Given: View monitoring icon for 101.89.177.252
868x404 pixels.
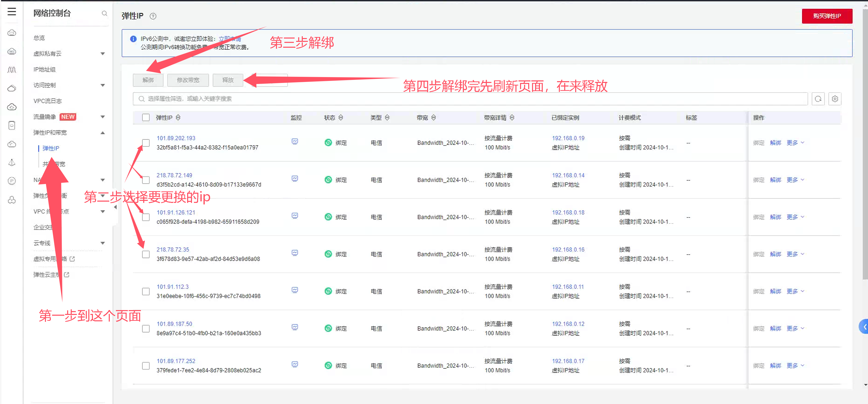Looking at the screenshot, I should (295, 364).
